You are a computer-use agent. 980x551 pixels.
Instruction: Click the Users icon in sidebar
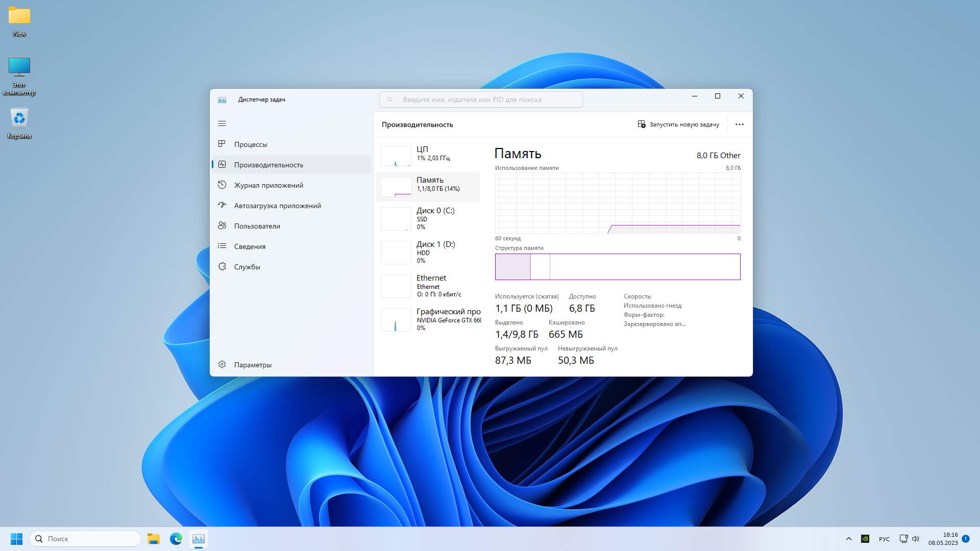click(x=222, y=226)
